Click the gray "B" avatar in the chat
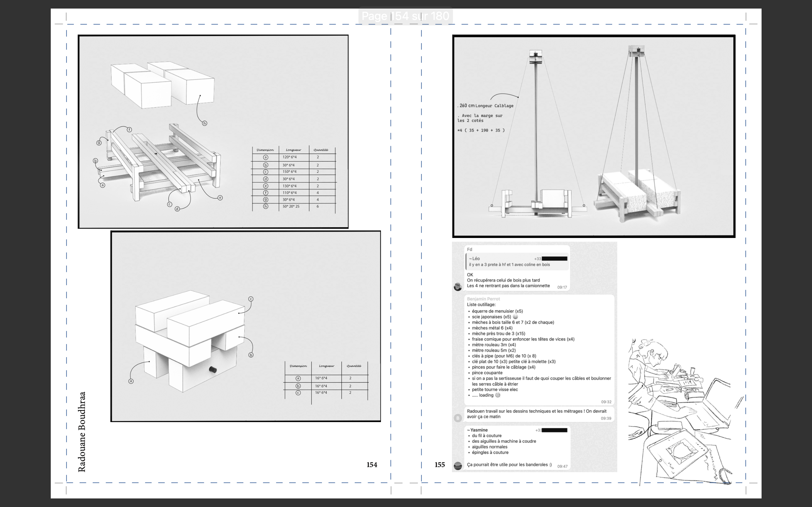 458,418
